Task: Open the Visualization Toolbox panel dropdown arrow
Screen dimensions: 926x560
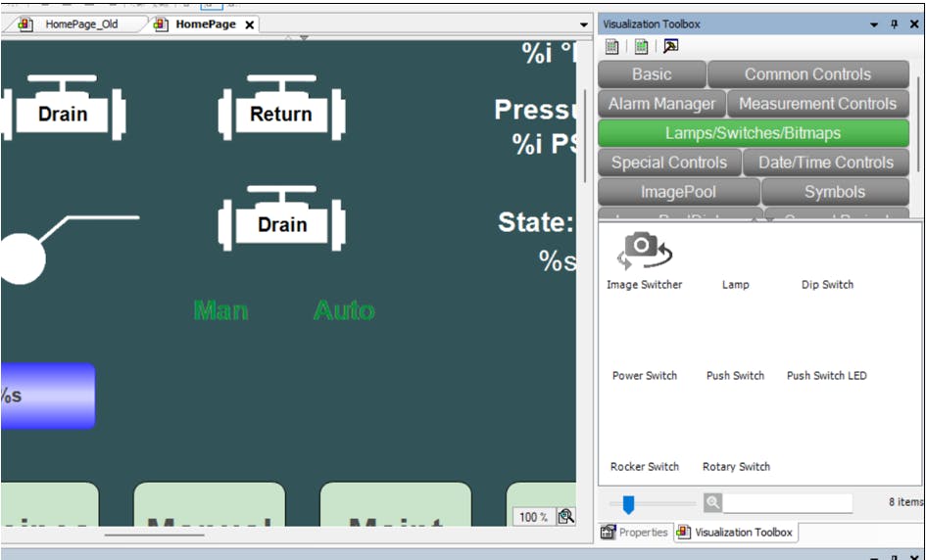Action: pos(872,23)
